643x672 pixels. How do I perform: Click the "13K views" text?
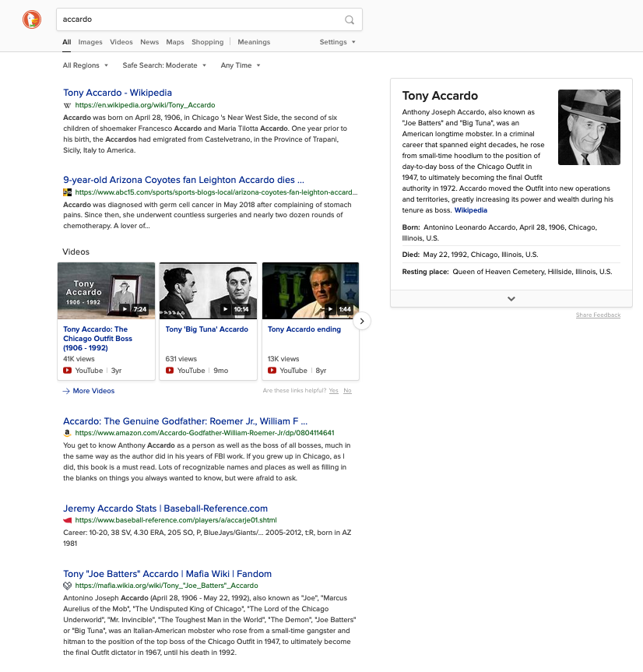point(283,359)
